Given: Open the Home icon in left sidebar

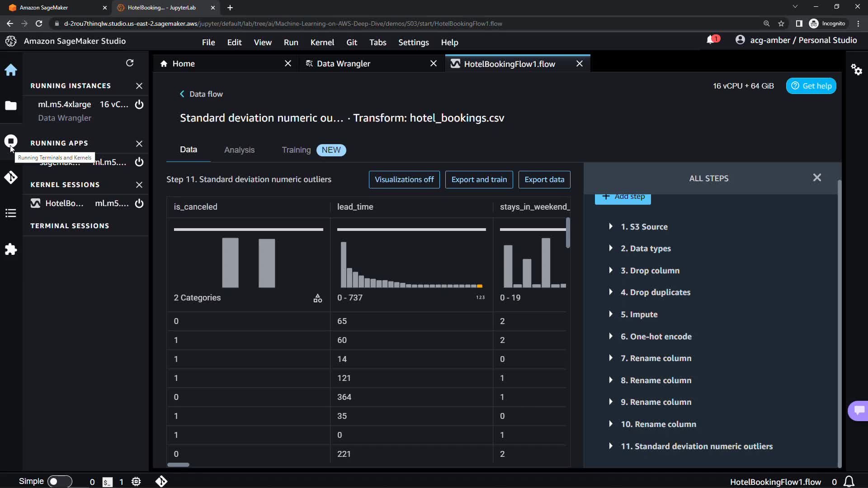Looking at the screenshot, I should [x=11, y=70].
